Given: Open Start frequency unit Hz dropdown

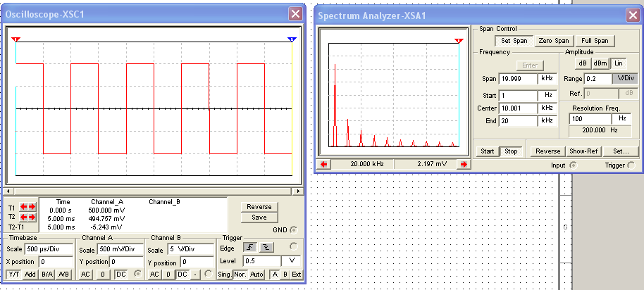Looking at the screenshot, I should click(x=548, y=95).
